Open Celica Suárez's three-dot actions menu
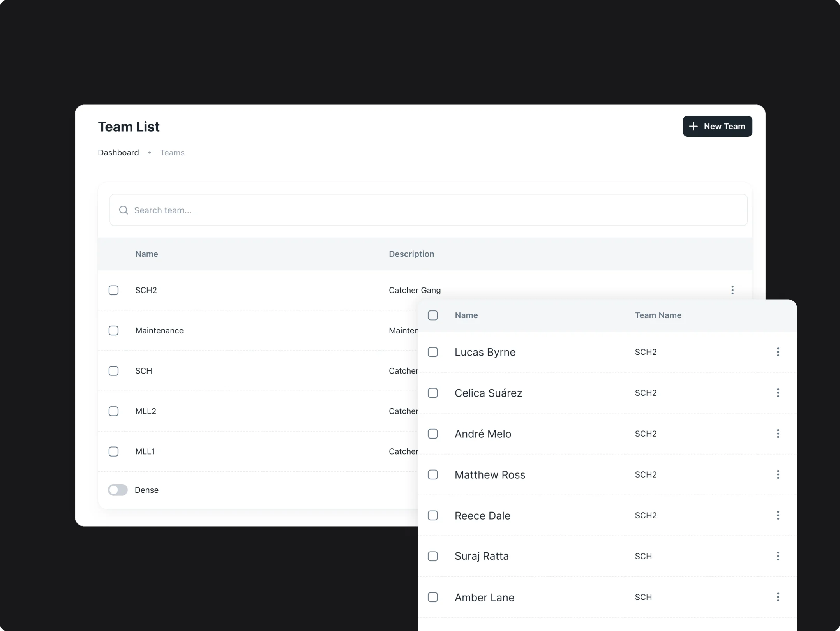 (x=778, y=393)
